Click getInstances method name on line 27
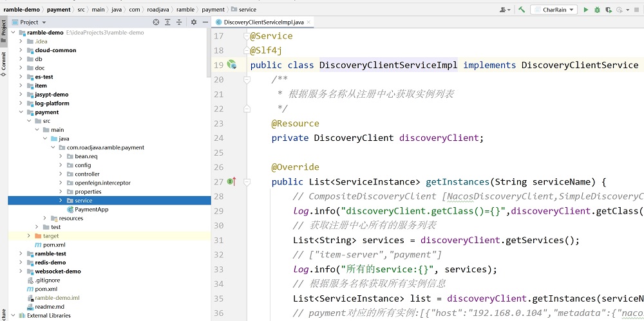Screen dimensions: 644x321 [x=457, y=181]
